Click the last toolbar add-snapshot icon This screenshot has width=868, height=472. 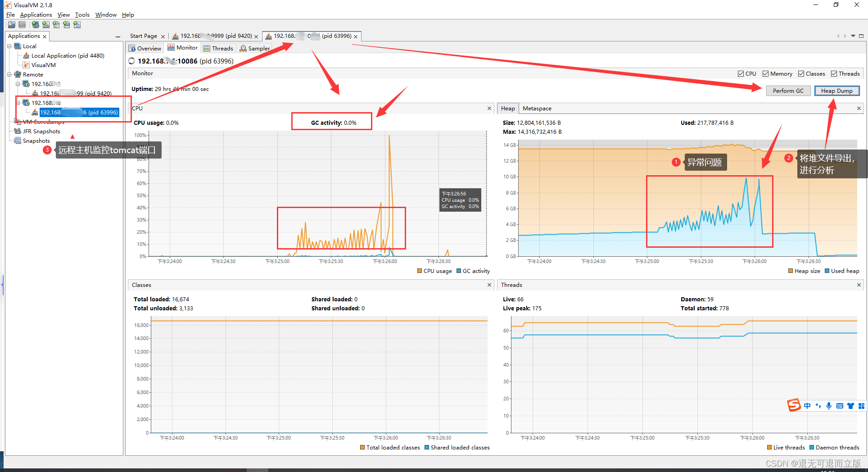pyautogui.click(x=77, y=25)
